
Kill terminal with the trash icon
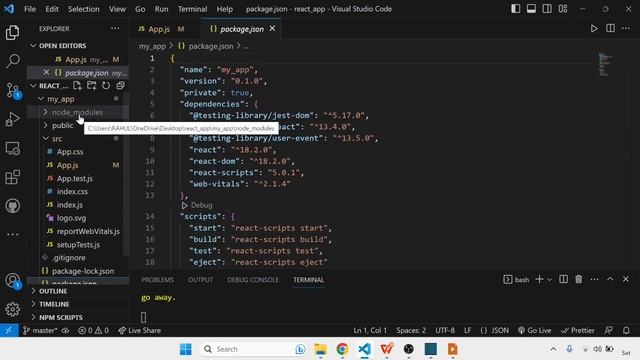[578, 279]
